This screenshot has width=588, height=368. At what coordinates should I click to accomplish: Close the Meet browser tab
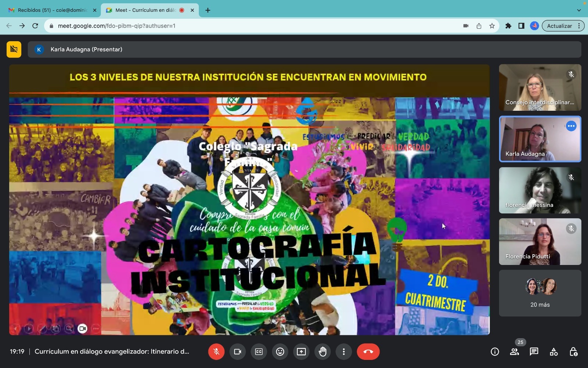[x=192, y=10]
